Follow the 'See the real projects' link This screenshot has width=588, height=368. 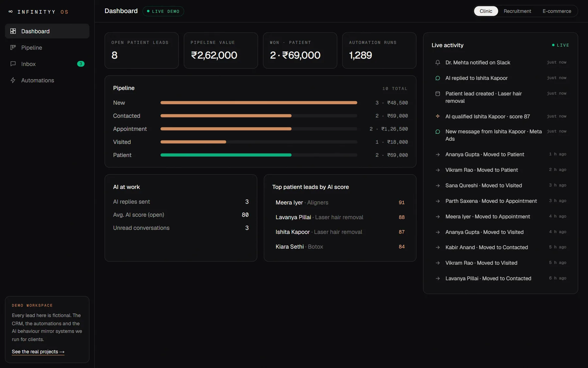pyautogui.click(x=38, y=352)
